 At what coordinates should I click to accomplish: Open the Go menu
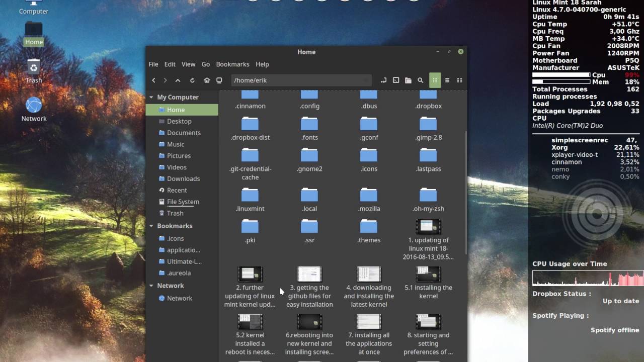[x=206, y=64]
